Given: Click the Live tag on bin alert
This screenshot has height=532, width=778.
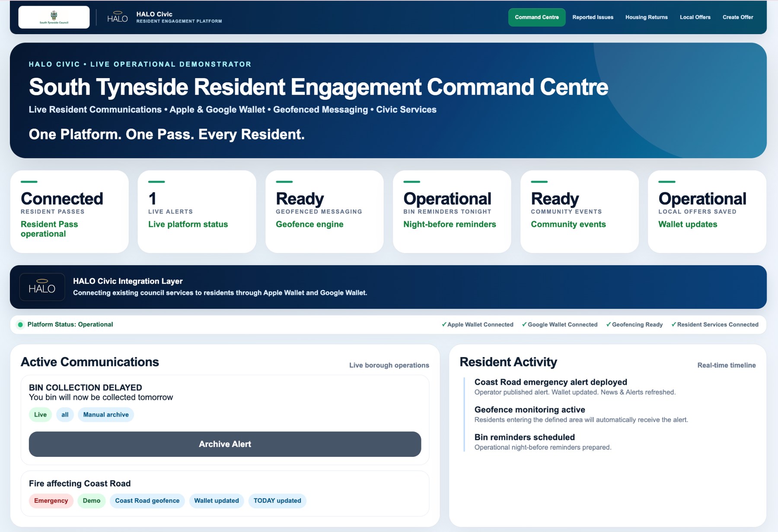Looking at the screenshot, I should pos(40,415).
